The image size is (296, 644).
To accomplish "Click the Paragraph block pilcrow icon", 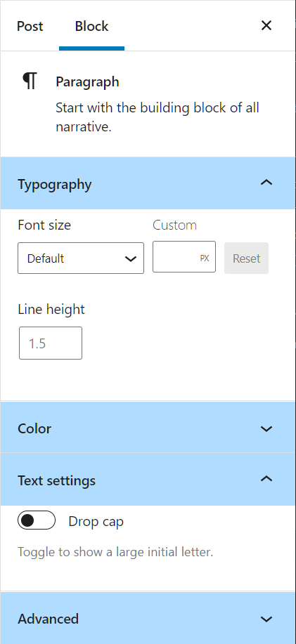I will 30,81.
